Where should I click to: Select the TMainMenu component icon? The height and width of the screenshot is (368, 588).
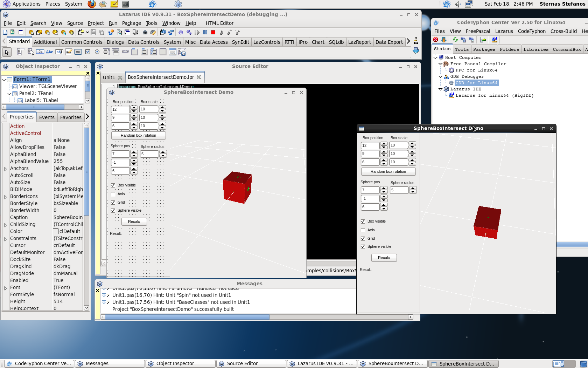[x=21, y=52]
